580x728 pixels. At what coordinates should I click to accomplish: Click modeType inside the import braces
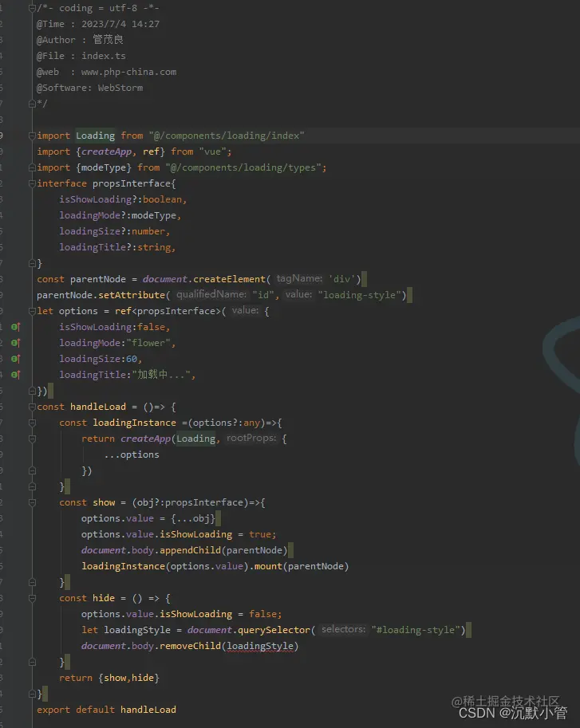[x=104, y=167]
